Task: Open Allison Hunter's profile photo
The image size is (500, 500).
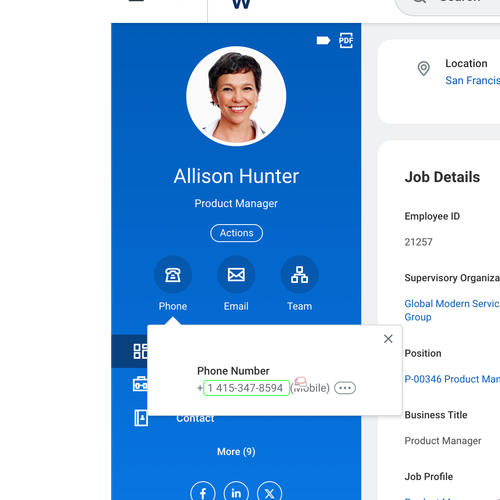Action: [236, 96]
